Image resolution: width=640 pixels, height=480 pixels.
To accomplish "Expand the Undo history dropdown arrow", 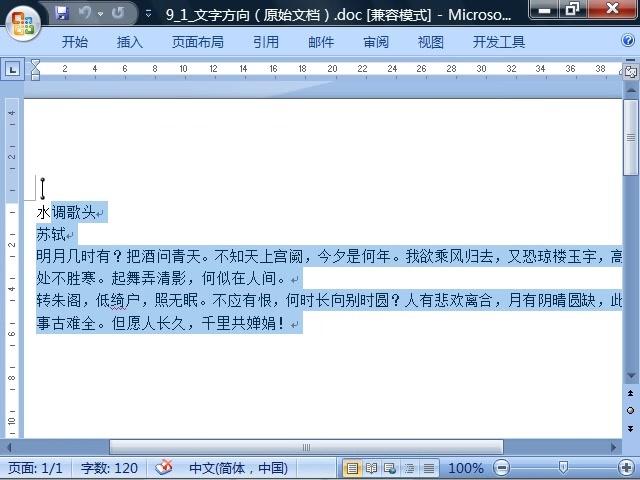I will 100,14.
